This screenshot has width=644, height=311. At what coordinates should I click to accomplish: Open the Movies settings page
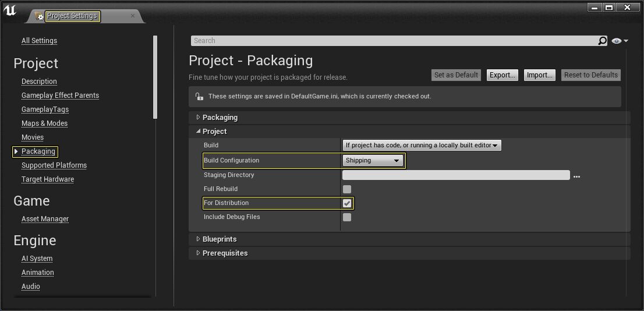pyautogui.click(x=33, y=137)
